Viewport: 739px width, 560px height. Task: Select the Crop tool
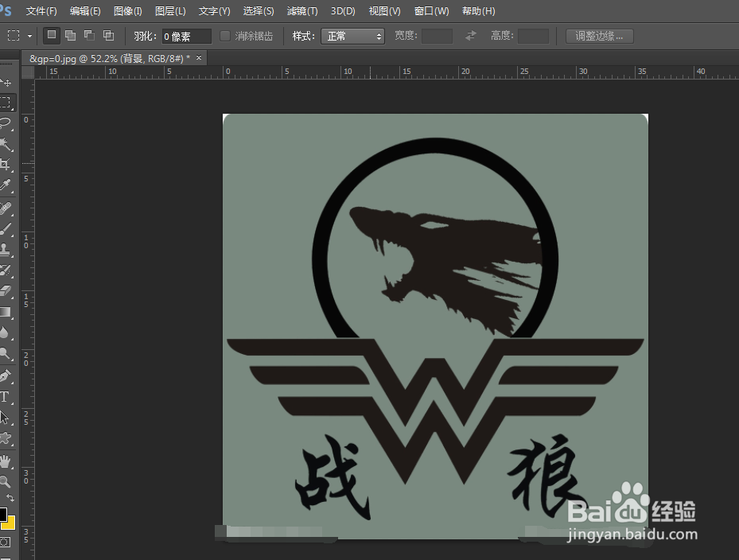pyautogui.click(x=6, y=164)
